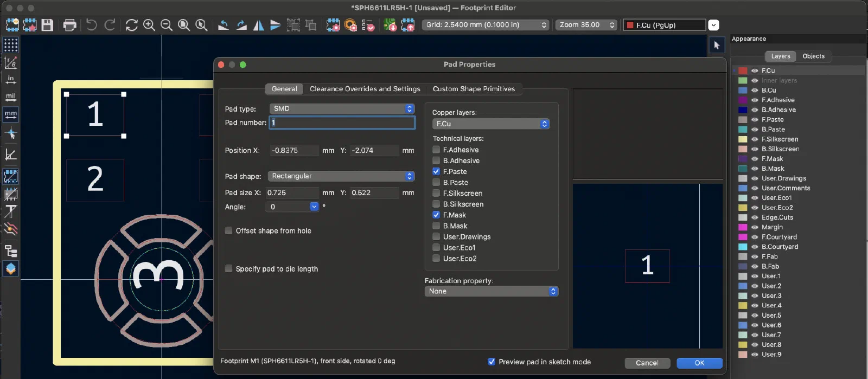Uncheck F.Paste technical layer

click(x=436, y=171)
